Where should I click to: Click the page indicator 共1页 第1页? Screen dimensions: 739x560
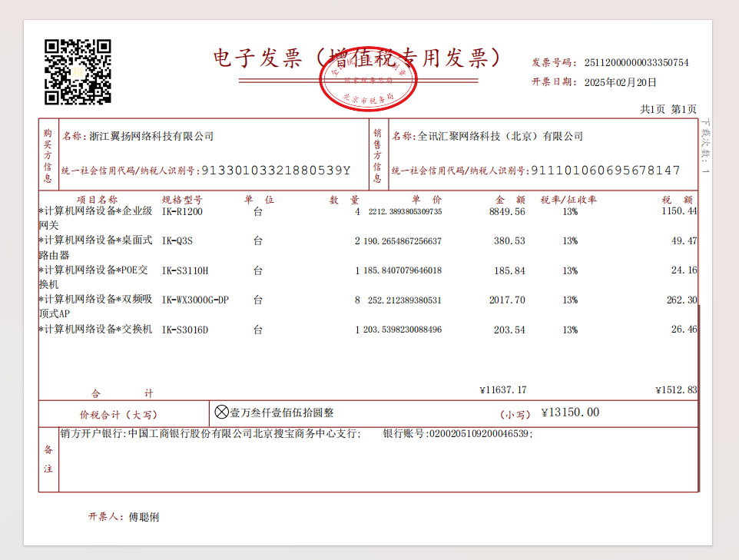point(668,110)
